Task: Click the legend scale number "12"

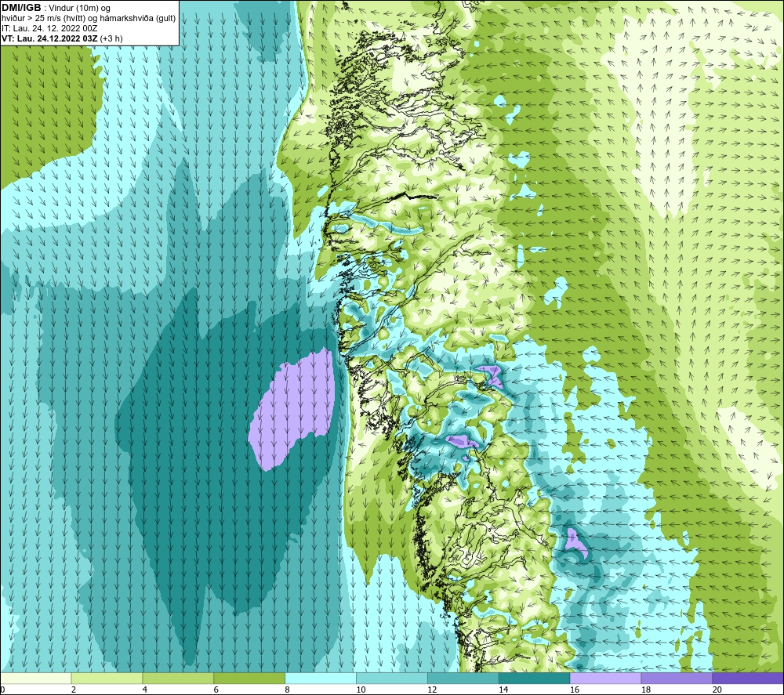Action: coord(432,690)
